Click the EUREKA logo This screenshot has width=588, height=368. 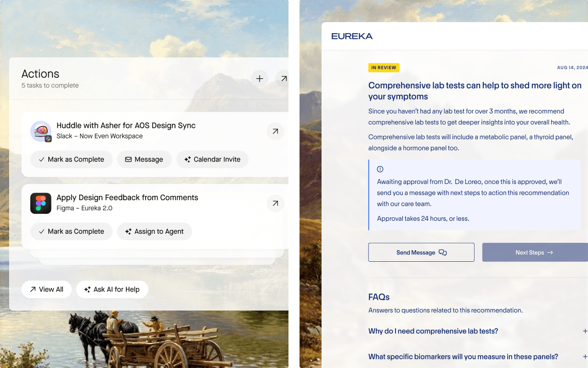click(352, 36)
